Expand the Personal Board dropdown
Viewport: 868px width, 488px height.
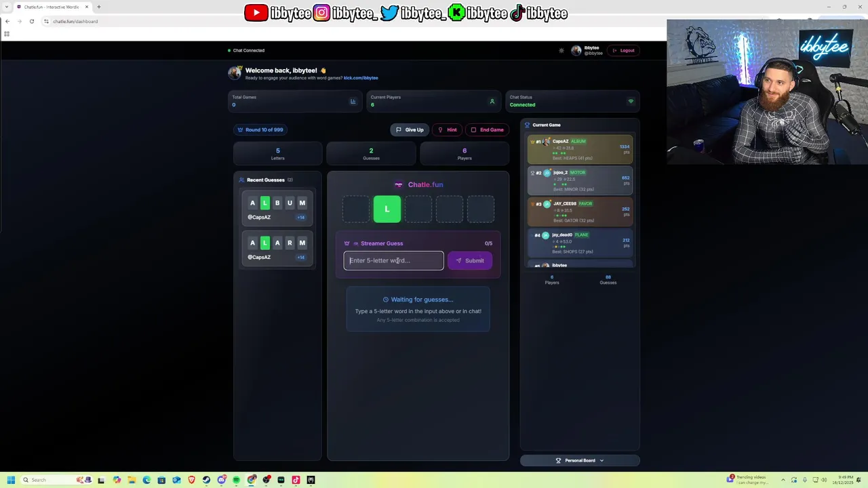tap(580, 460)
